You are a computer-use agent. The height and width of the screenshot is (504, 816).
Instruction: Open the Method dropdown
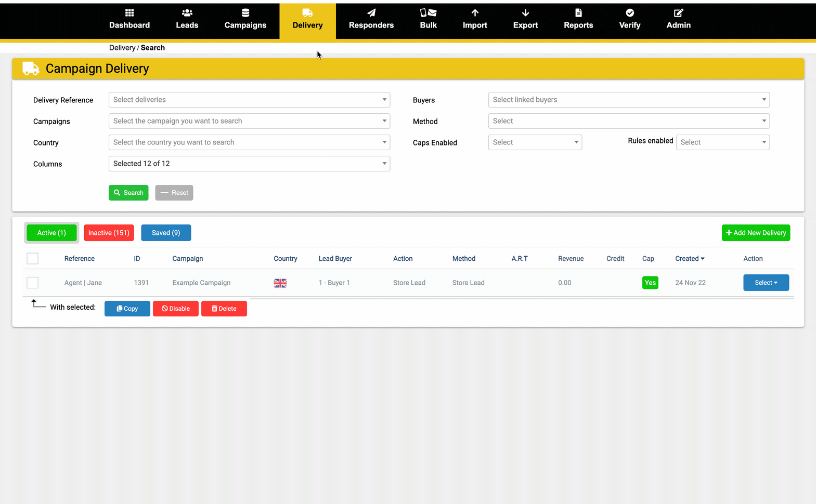[629, 121]
